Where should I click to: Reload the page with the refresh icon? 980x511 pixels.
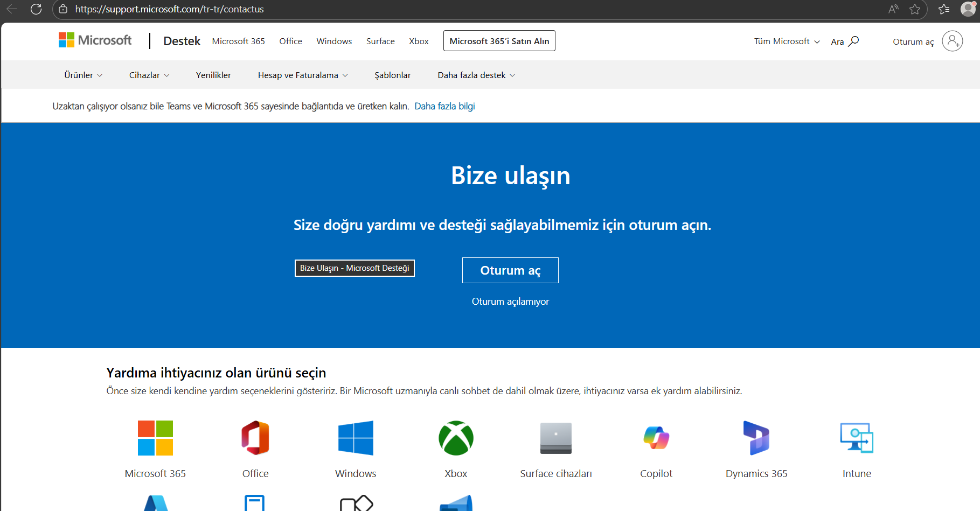click(36, 9)
